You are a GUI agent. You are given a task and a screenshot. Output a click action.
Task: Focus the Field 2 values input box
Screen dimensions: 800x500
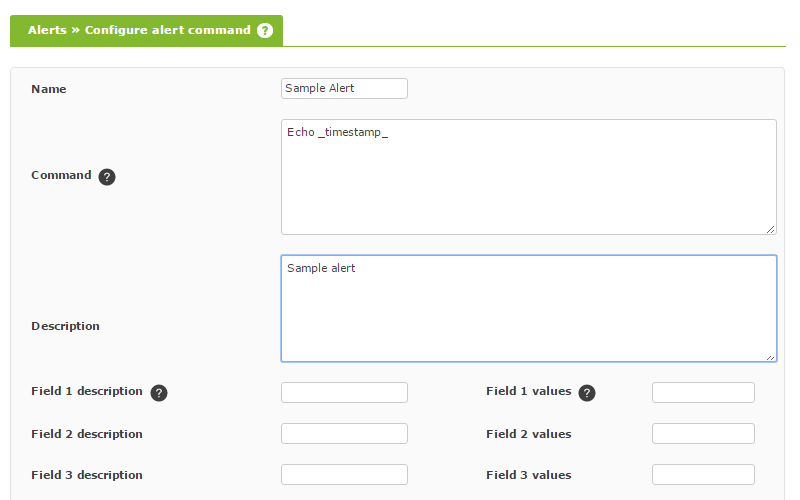coord(703,433)
